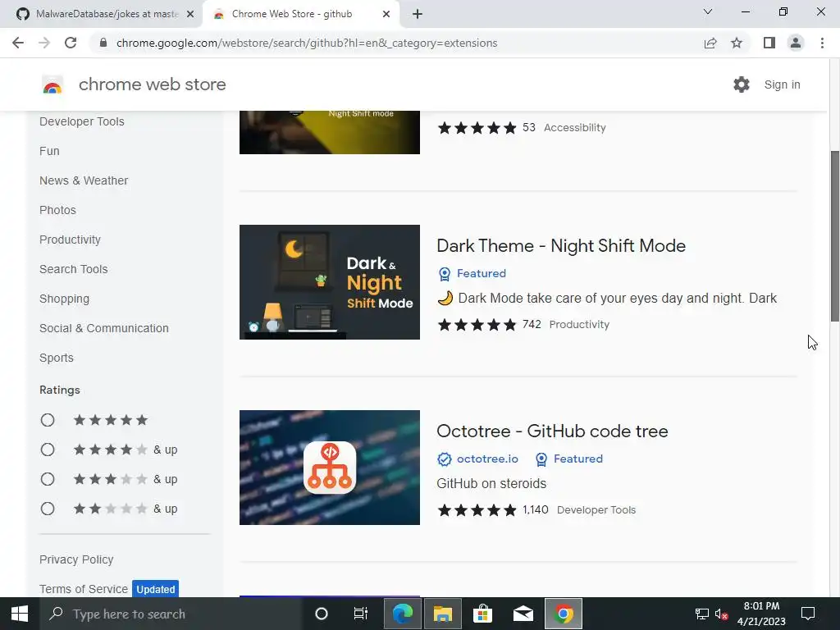The width and height of the screenshot is (840, 630).
Task: Open Chrome's three-dot menu
Action: coord(822,43)
